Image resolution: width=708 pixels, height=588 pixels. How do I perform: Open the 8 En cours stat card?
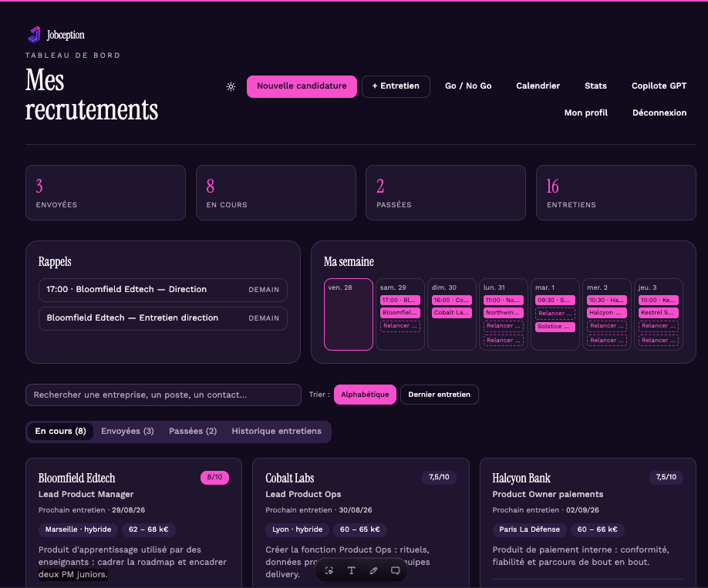(x=276, y=193)
